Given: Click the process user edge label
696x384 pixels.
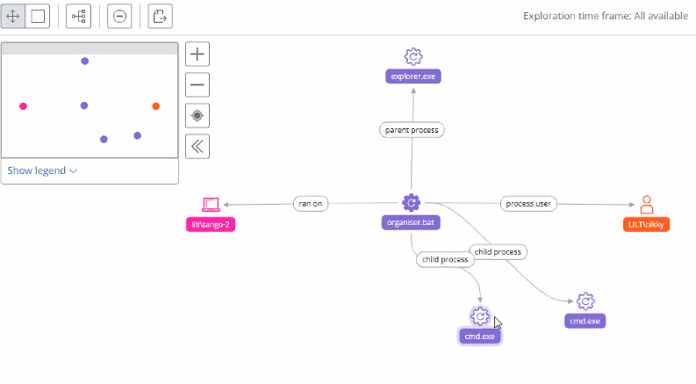Looking at the screenshot, I should click(528, 204).
